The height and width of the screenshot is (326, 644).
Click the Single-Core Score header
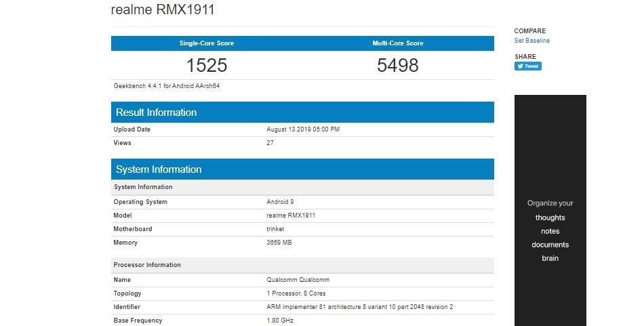(x=207, y=43)
